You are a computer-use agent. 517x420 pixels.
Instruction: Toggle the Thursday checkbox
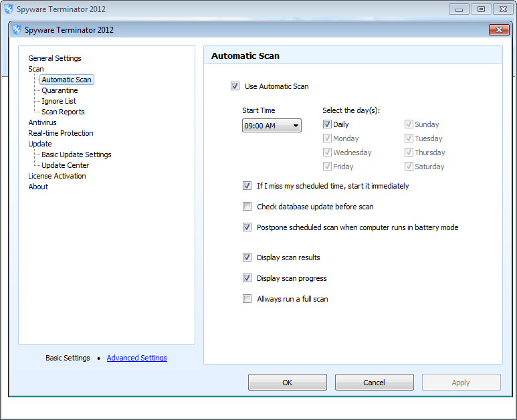click(409, 152)
